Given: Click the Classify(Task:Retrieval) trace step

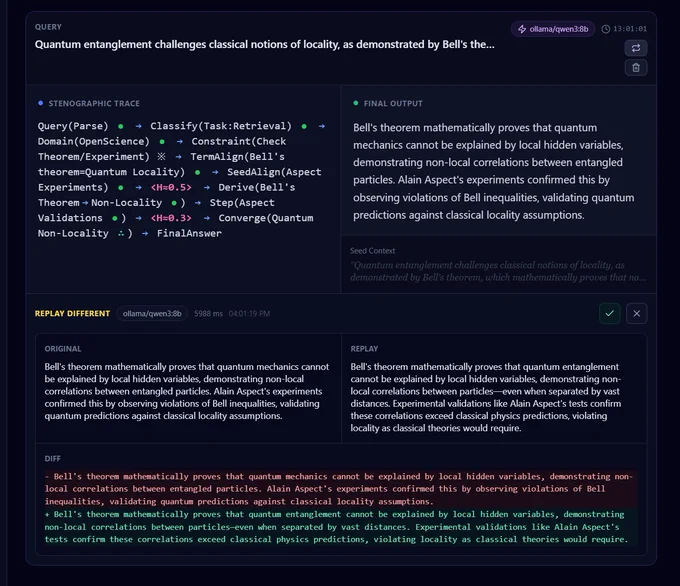Looking at the screenshot, I should click(221, 126).
